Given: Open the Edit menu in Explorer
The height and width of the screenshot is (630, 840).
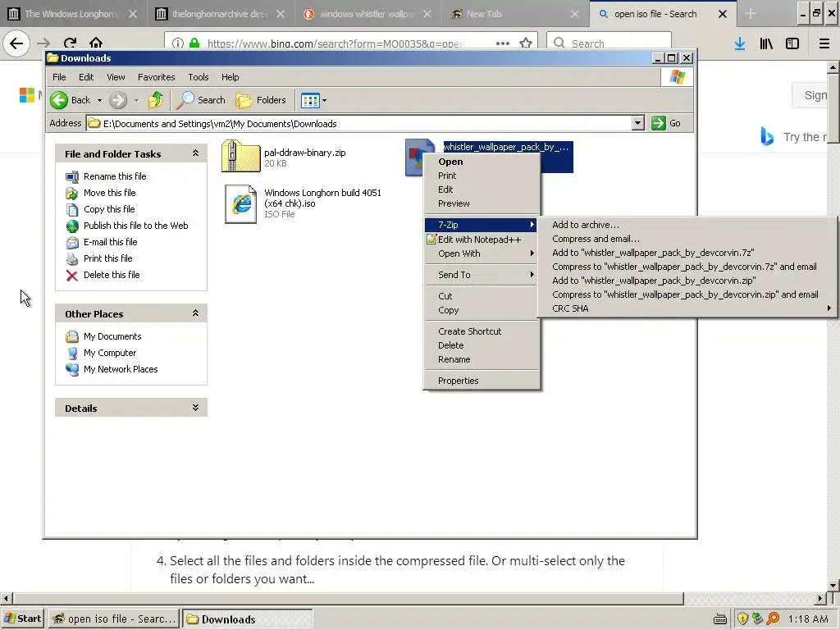Looking at the screenshot, I should click(x=86, y=77).
